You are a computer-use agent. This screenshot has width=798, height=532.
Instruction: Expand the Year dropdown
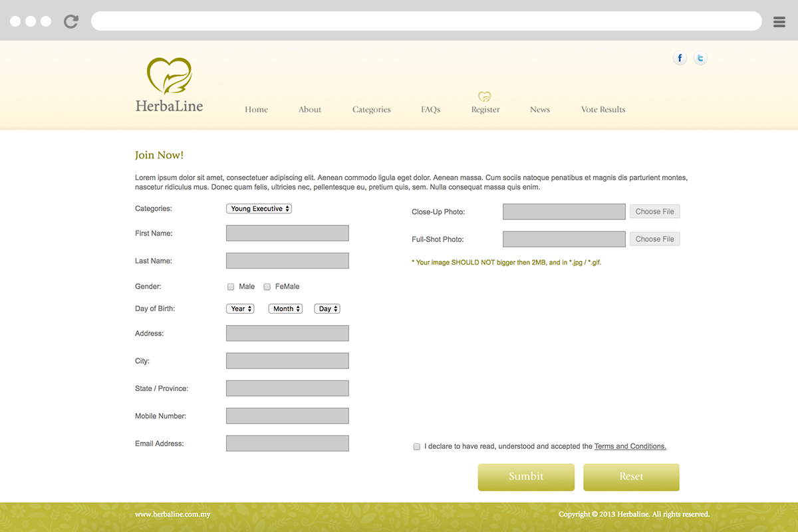(x=240, y=309)
